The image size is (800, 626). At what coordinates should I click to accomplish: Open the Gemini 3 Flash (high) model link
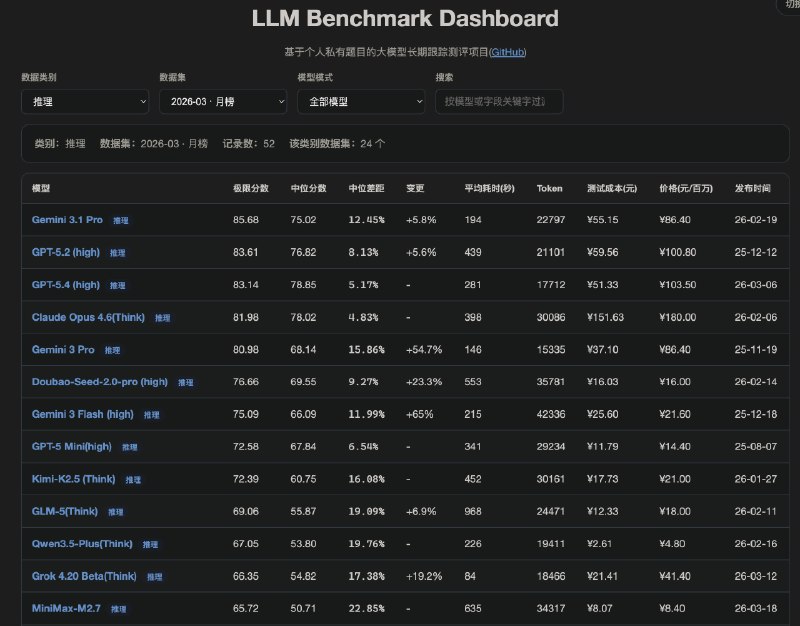(x=83, y=414)
